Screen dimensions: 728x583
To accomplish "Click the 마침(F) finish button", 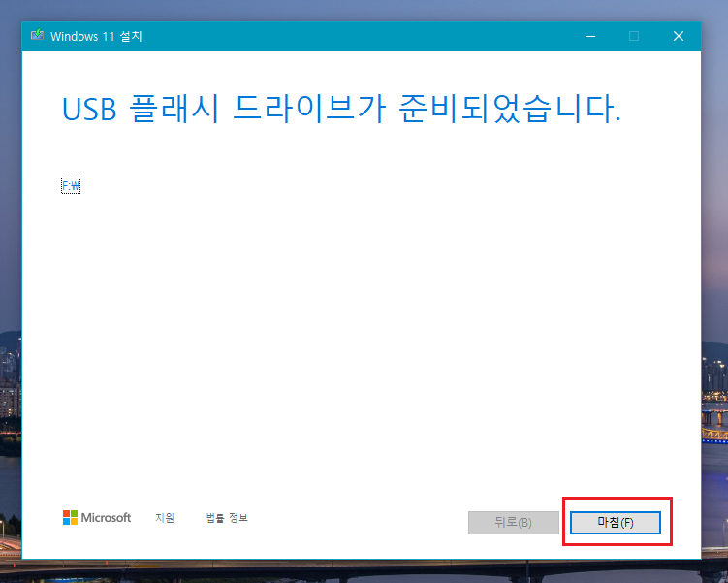I will pos(616,523).
